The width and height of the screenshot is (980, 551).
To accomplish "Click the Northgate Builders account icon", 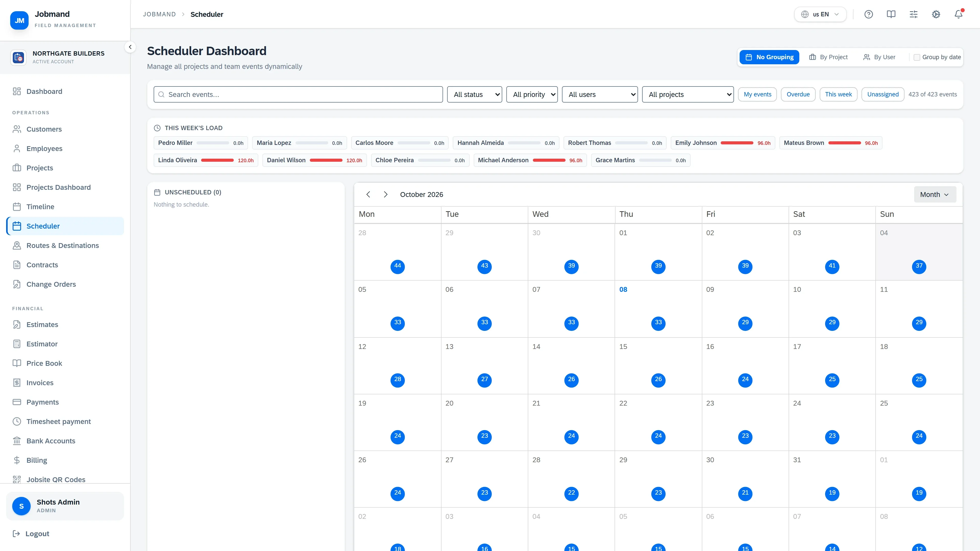I will point(18,57).
